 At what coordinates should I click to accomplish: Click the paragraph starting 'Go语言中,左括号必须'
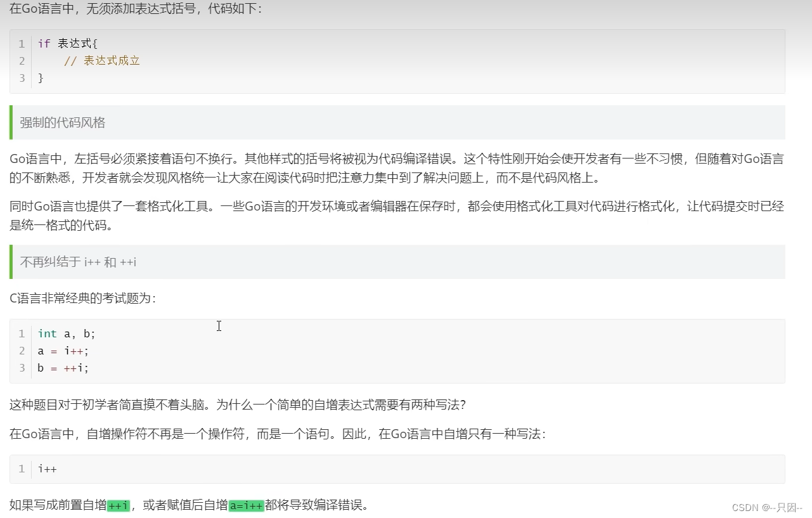(x=397, y=168)
